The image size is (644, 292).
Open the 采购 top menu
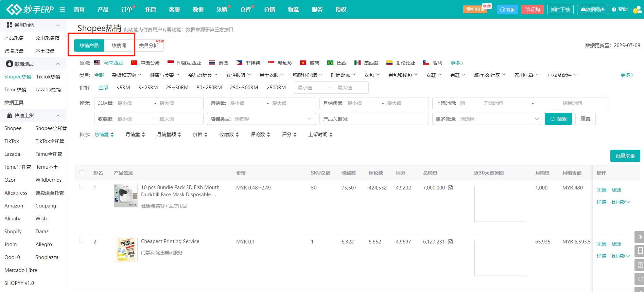click(222, 10)
